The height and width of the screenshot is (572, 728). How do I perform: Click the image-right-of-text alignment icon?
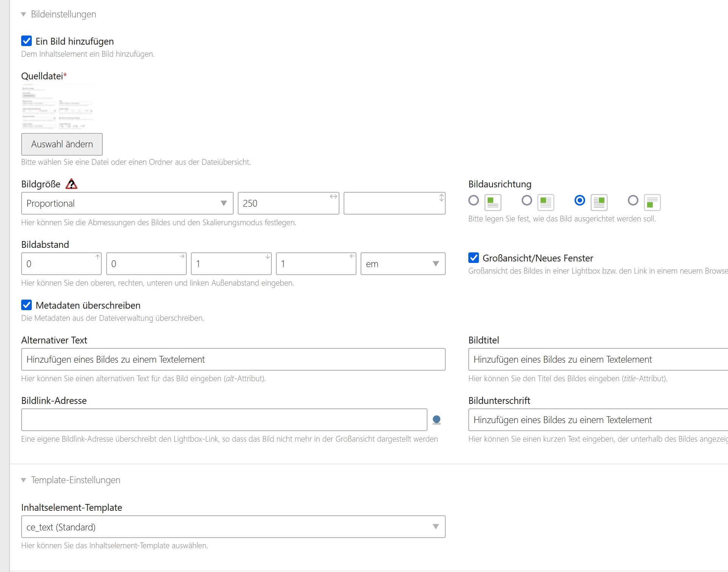tap(599, 203)
